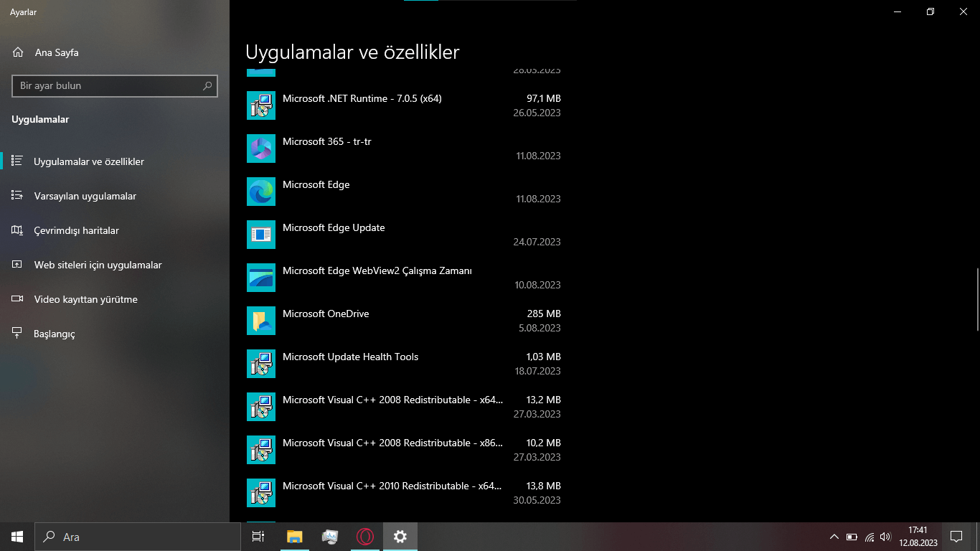
Task: Click the 10.08.2023 install date
Action: coord(537,285)
